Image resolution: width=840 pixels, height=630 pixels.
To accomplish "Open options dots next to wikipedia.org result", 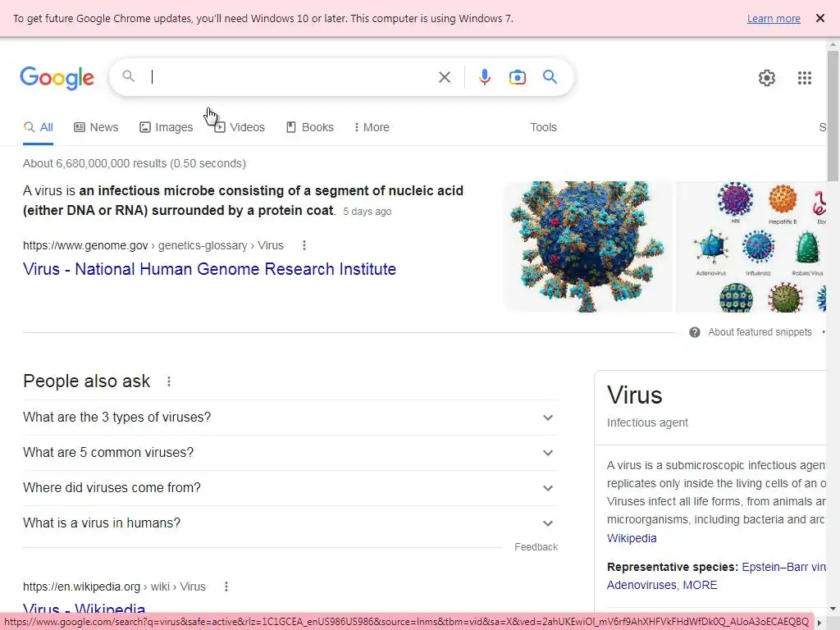I will pyautogui.click(x=226, y=587).
